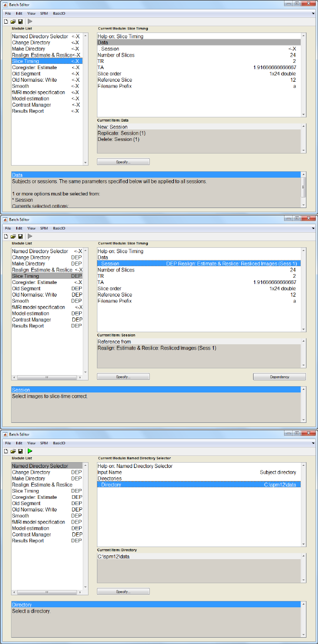Click Open batch icon in top Batch Editor window
Screen dimensions: 318x644
click(x=13, y=21)
